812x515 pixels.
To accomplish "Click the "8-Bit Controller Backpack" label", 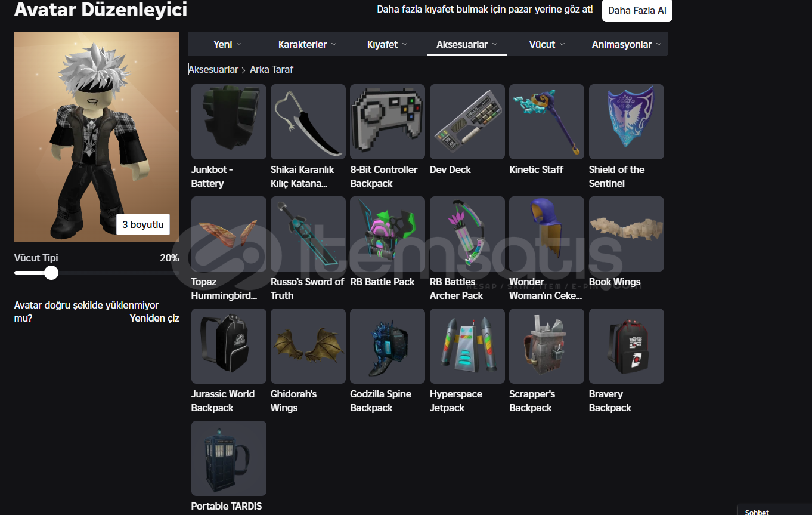I will click(384, 177).
